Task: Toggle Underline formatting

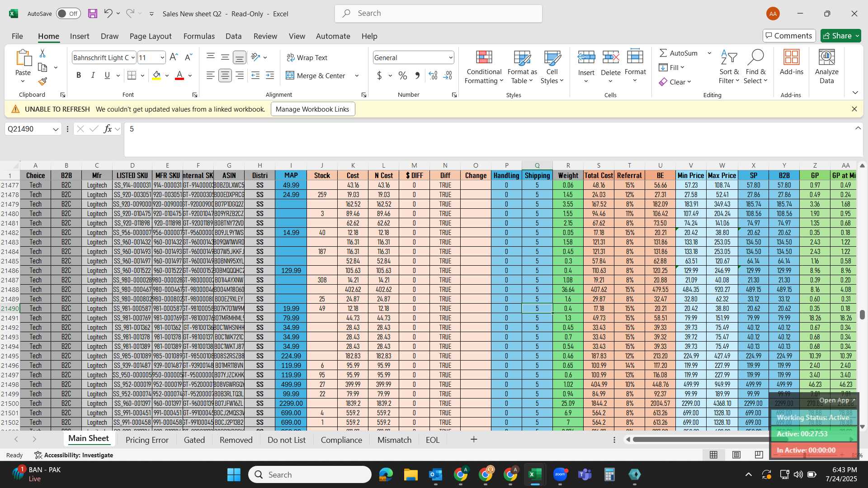Action: pyautogui.click(x=107, y=75)
